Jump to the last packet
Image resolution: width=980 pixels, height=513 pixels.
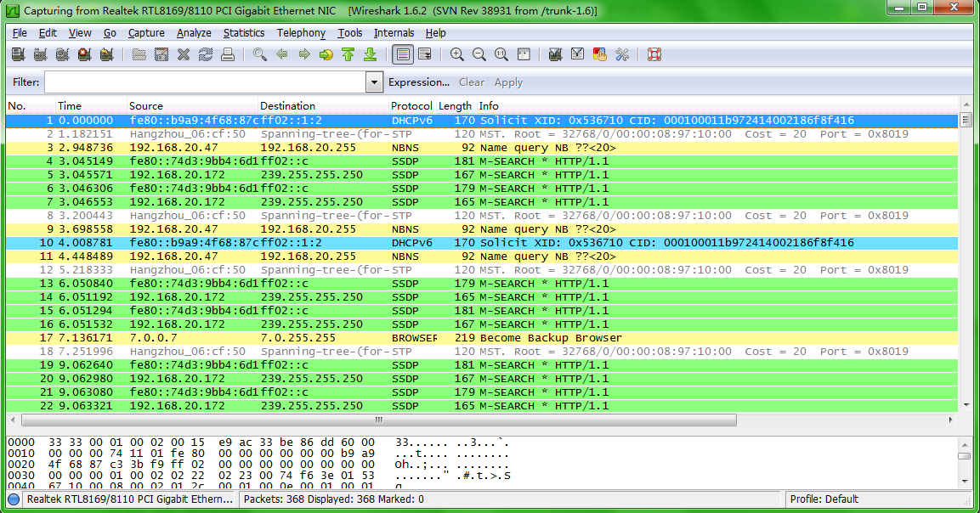click(x=370, y=55)
